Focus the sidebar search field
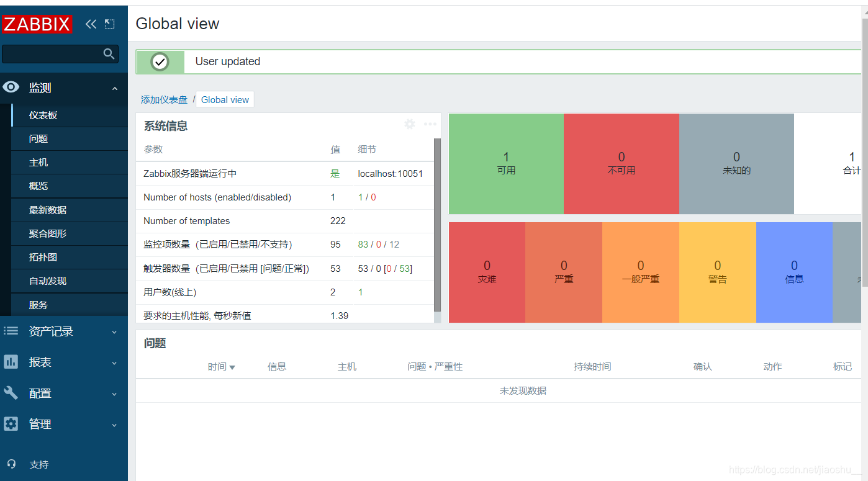Screen dimensions: 868x481 pos(60,54)
